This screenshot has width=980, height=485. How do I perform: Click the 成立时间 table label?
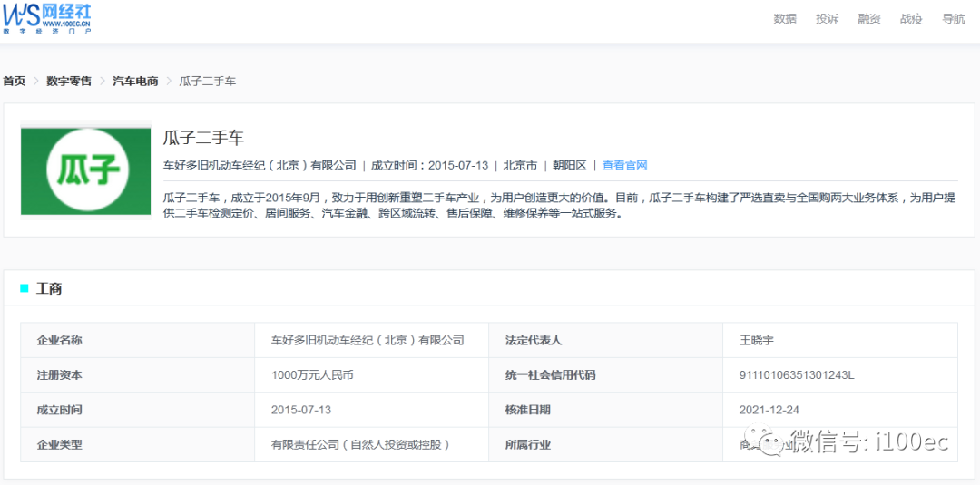[59, 410]
